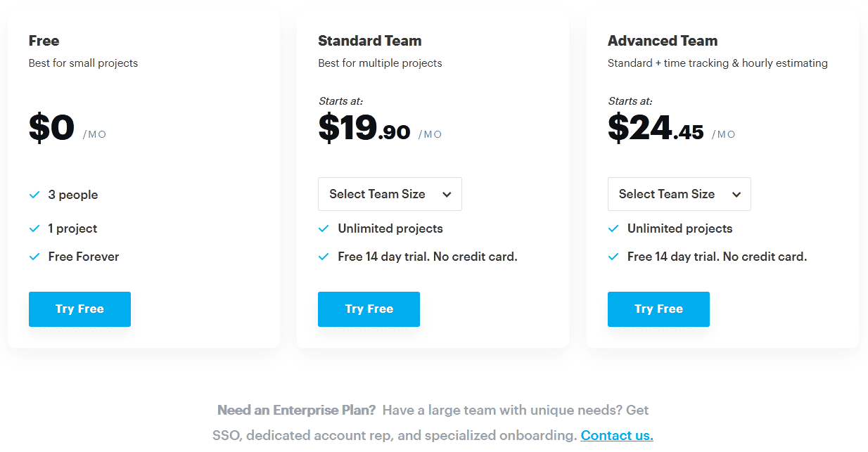868x452 pixels.
Task: Select the "Free" plan card heading
Action: [44, 41]
